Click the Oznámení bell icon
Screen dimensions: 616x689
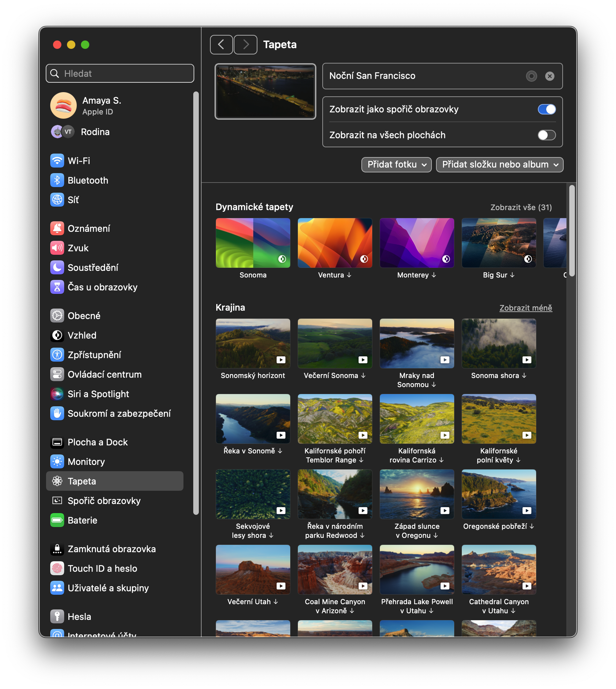(x=57, y=228)
